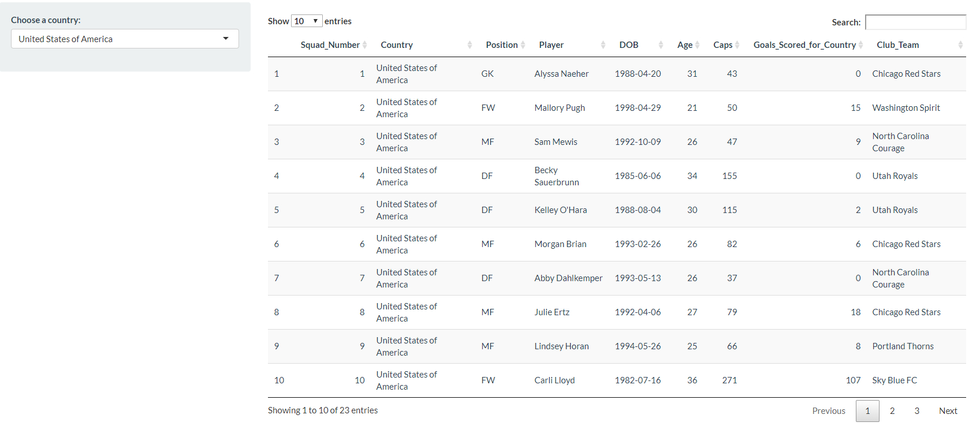Click the Club_Team column header text

897,45
